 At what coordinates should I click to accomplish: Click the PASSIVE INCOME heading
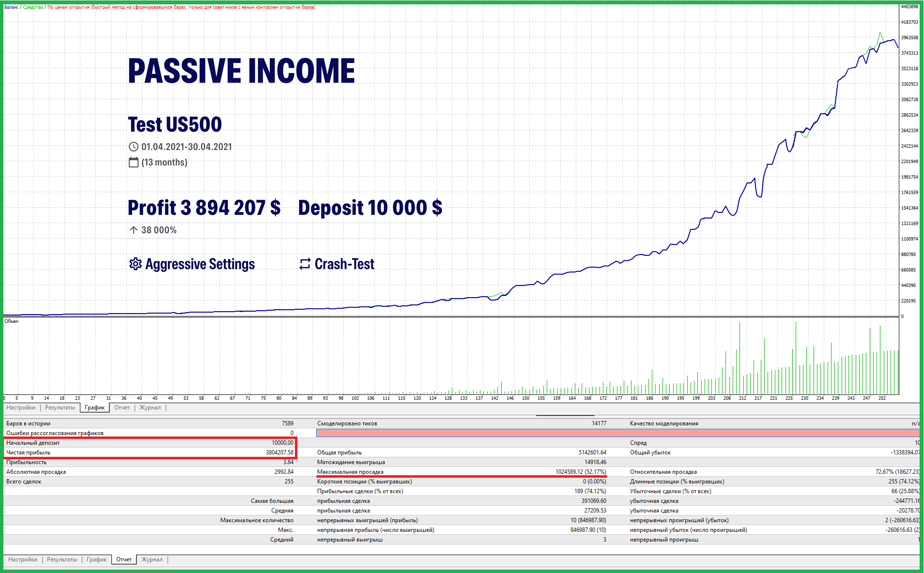pos(241,70)
